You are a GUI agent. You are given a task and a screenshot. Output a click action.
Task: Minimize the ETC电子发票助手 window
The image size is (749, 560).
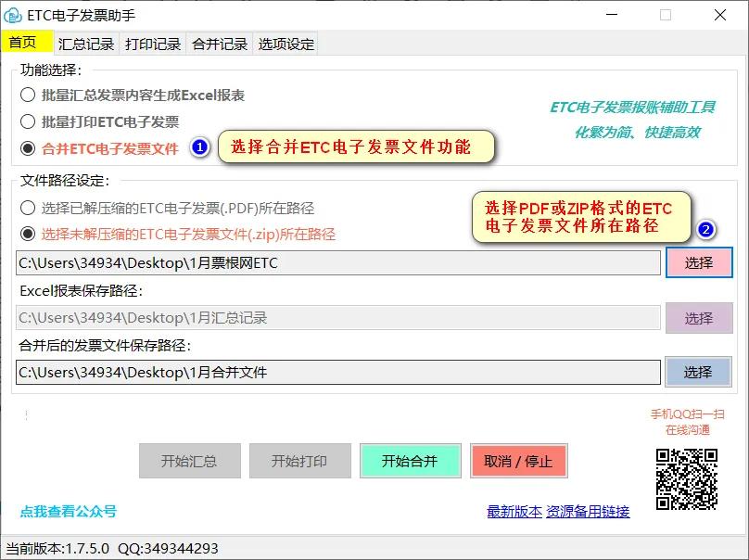[612, 15]
